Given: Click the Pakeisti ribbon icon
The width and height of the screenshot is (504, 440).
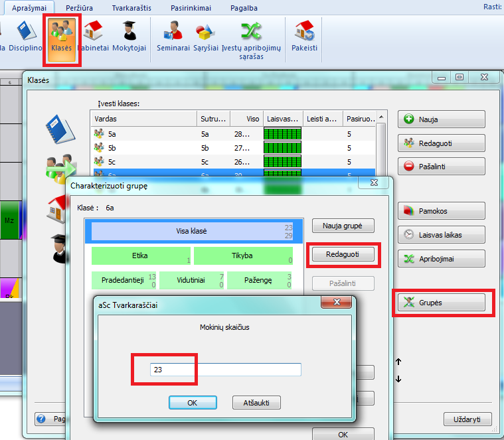Looking at the screenshot, I should [305, 38].
